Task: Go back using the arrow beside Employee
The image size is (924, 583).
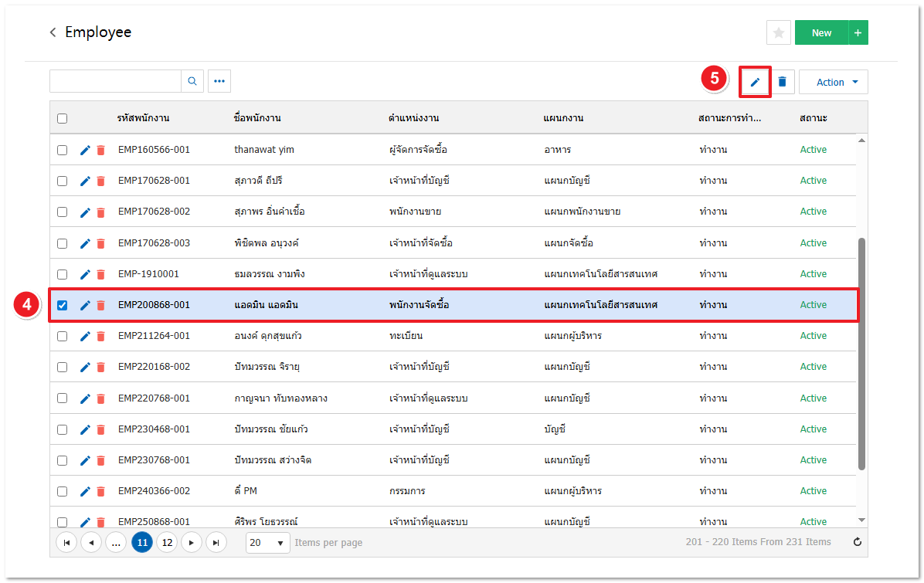Action: 53,32
